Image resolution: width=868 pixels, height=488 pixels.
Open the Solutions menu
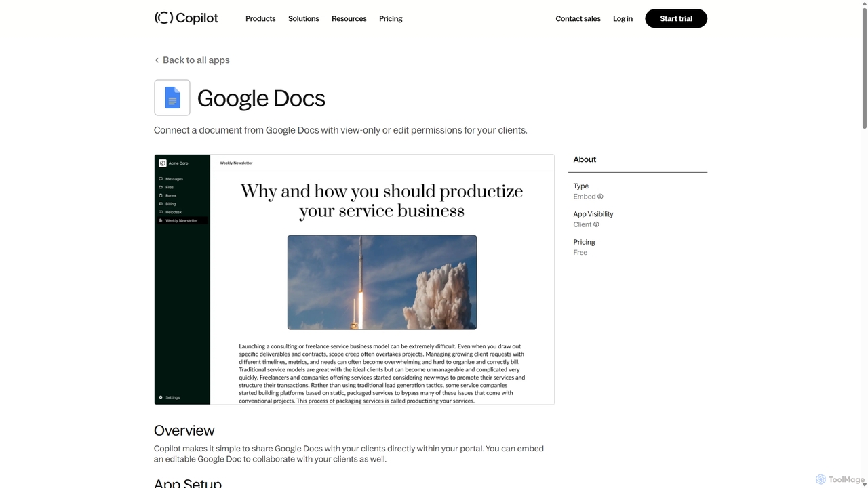(303, 19)
